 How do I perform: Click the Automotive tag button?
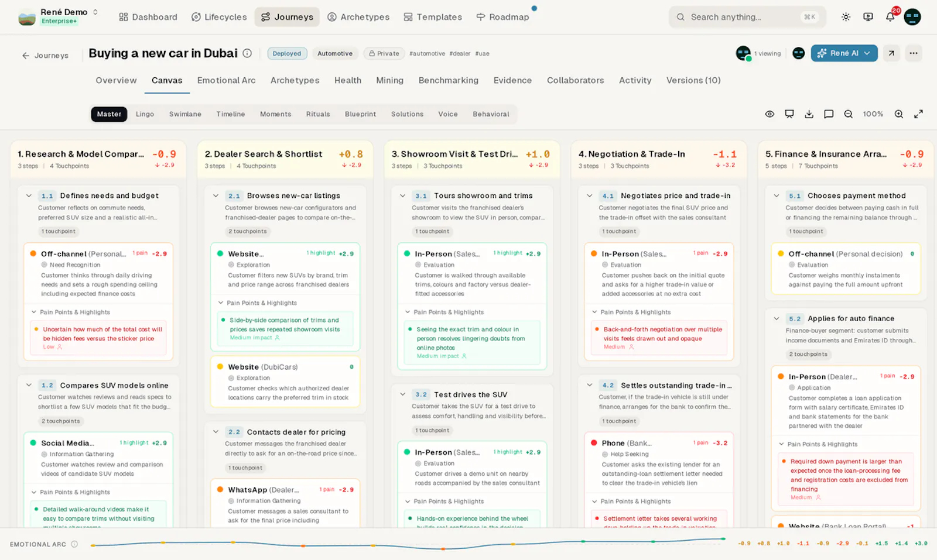tap(335, 53)
